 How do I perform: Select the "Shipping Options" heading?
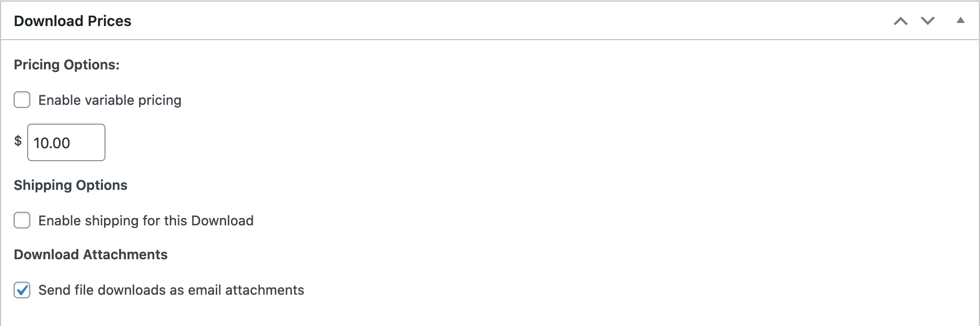pos(71,185)
